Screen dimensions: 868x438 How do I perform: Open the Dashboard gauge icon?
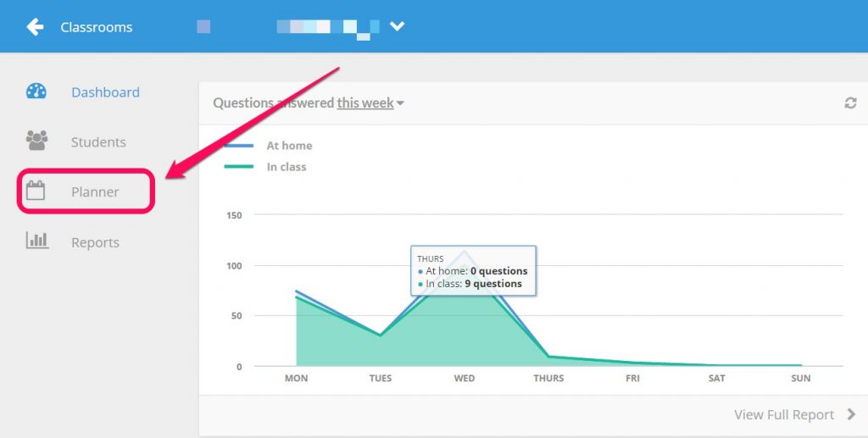coord(36,91)
